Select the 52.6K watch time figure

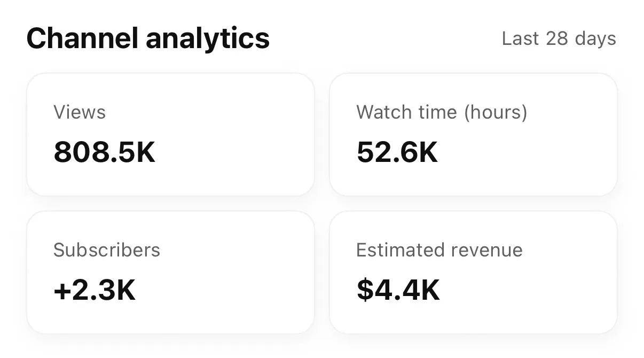click(397, 153)
